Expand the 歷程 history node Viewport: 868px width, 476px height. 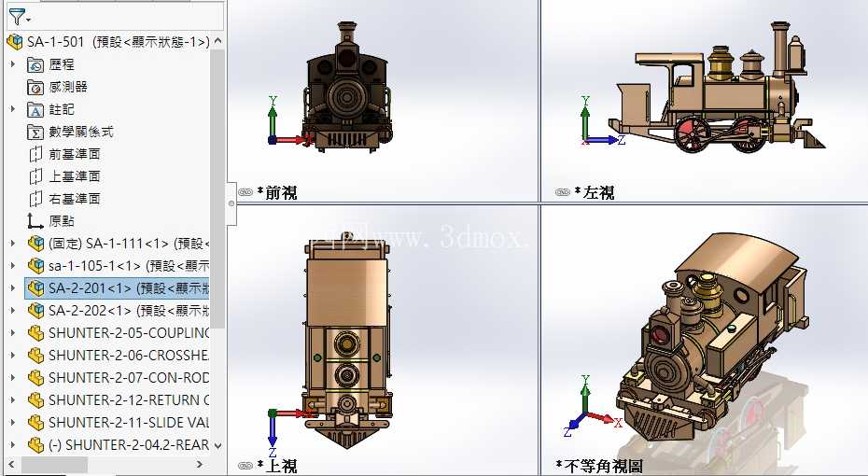[13, 64]
